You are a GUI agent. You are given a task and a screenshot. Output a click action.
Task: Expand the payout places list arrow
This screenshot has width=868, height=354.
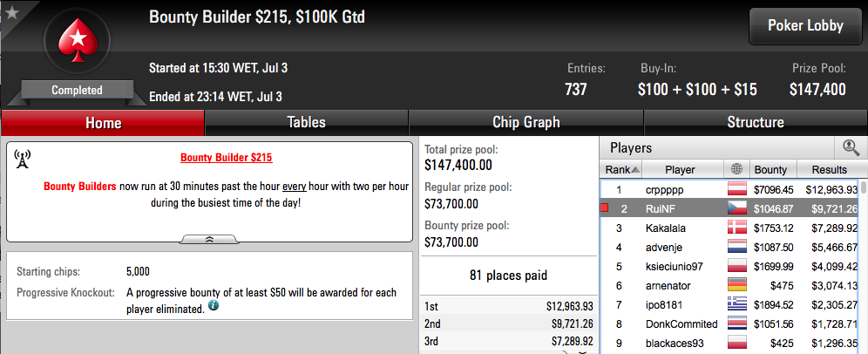(582, 351)
